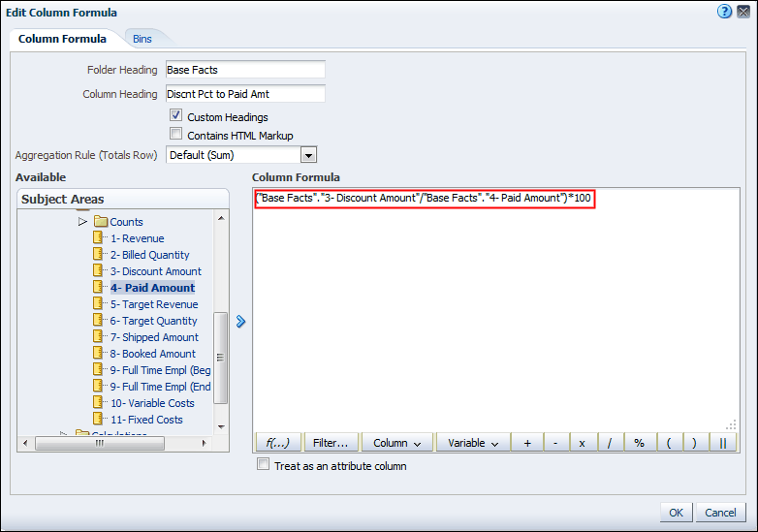Open the f(...) function button
Image resolution: width=758 pixels, height=532 pixels.
(278, 443)
